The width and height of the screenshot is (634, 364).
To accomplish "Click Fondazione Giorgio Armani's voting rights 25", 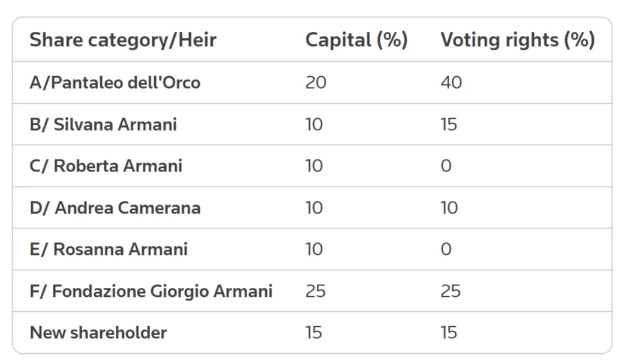I will tap(450, 291).
